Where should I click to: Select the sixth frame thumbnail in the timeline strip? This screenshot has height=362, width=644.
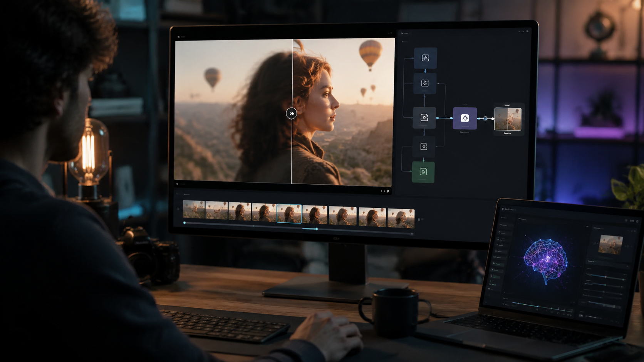pyautogui.click(x=315, y=214)
